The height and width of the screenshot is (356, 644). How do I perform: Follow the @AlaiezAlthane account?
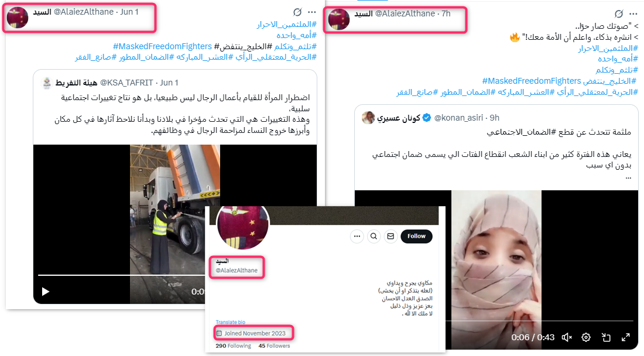[416, 236]
